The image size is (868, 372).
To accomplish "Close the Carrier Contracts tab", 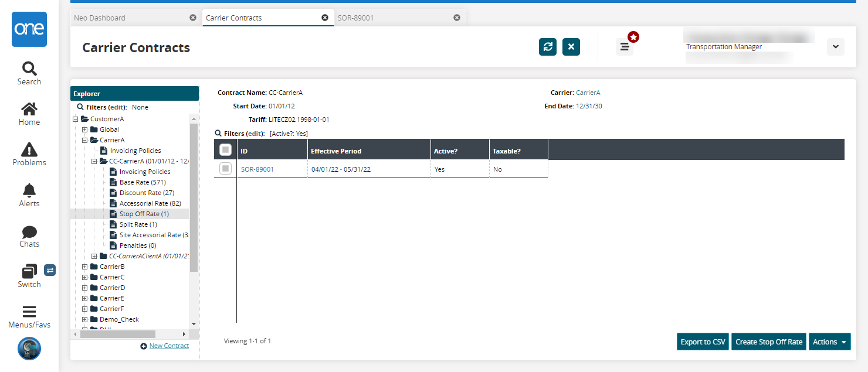I will [325, 18].
